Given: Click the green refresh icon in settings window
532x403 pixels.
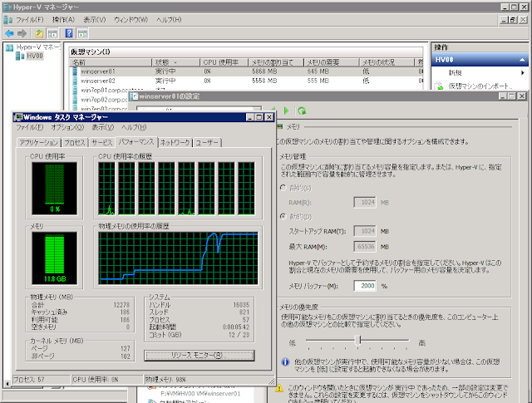Looking at the screenshot, I should tap(302, 111).
